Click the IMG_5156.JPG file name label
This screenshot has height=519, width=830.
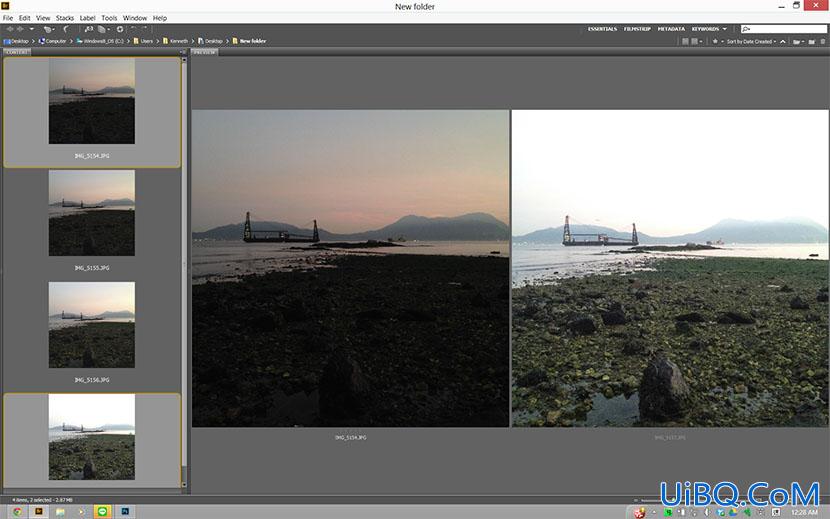tap(92, 380)
